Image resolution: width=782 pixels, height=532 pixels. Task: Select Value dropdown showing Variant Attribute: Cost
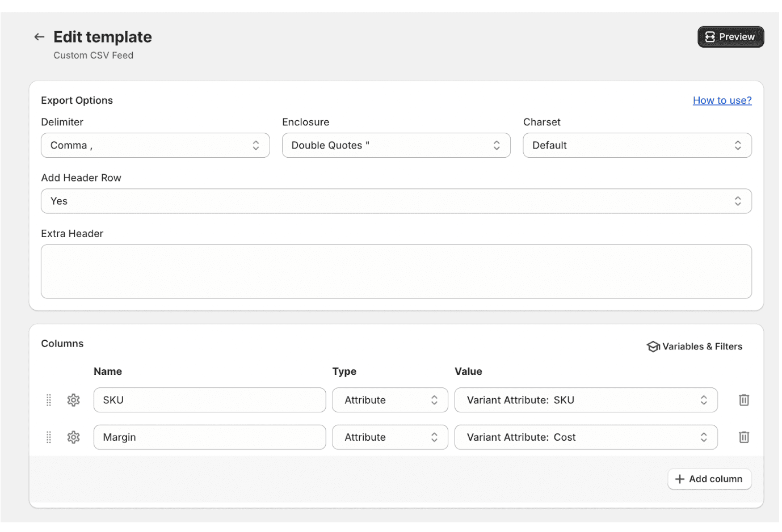[x=585, y=437]
